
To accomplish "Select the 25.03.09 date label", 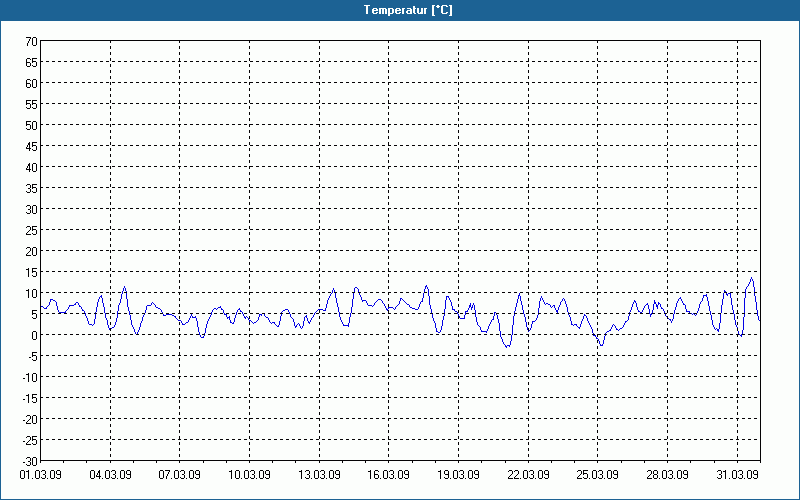I will [x=598, y=475].
